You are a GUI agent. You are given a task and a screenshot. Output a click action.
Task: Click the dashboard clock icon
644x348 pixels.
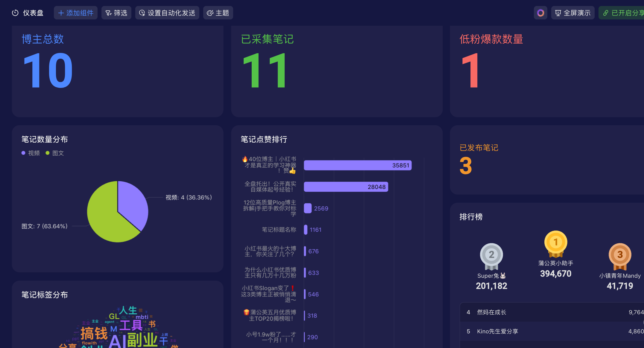(15, 13)
